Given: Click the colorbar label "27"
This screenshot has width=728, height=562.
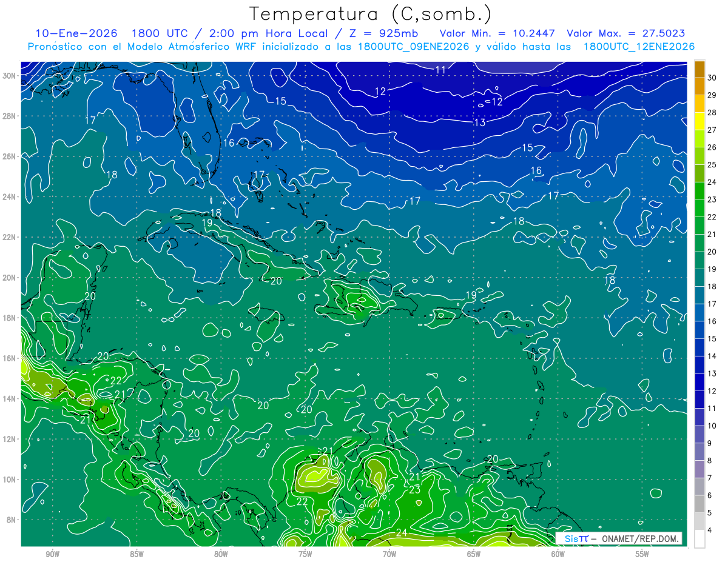Looking at the screenshot, I should tap(712, 130).
